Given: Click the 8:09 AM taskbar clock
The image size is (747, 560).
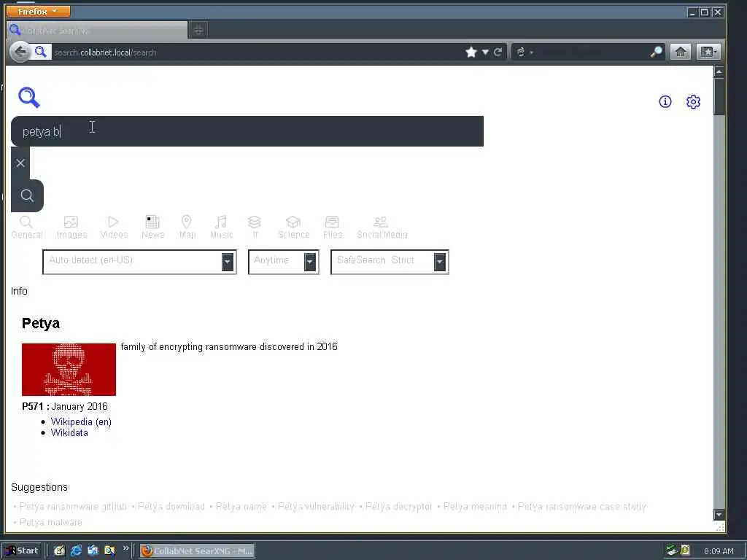Looking at the screenshot, I should (x=719, y=551).
